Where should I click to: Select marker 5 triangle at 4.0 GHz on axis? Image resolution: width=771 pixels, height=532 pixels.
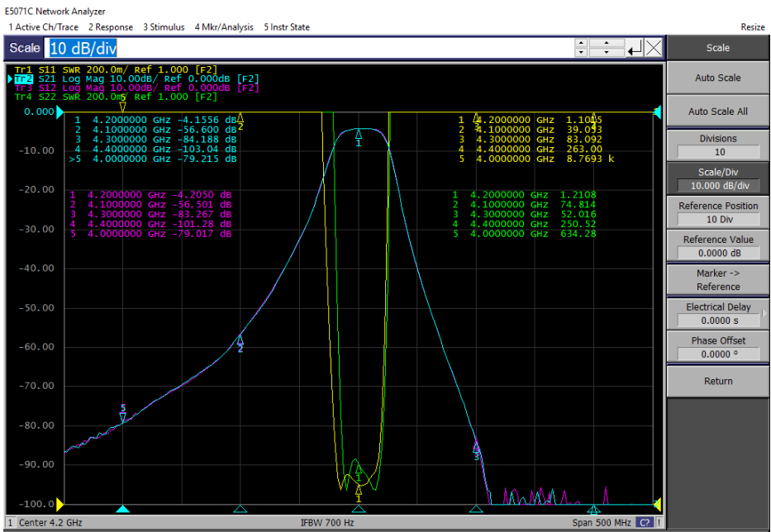pyautogui.click(x=122, y=509)
